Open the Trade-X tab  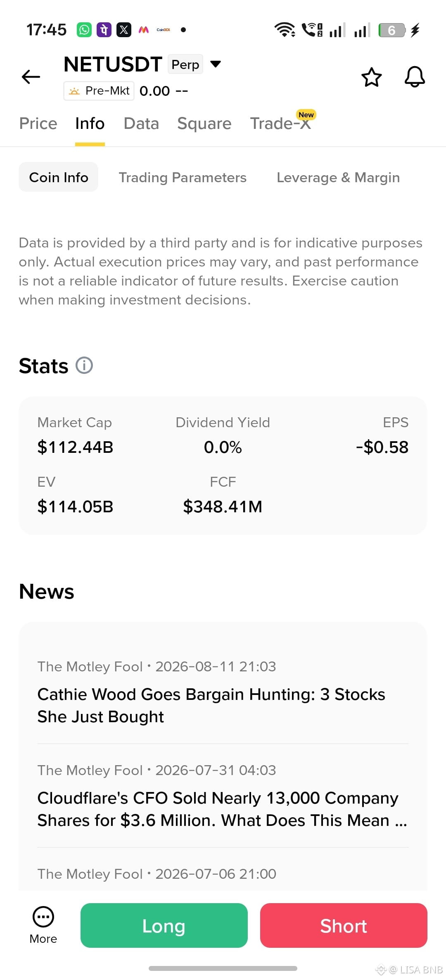(x=281, y=124)
